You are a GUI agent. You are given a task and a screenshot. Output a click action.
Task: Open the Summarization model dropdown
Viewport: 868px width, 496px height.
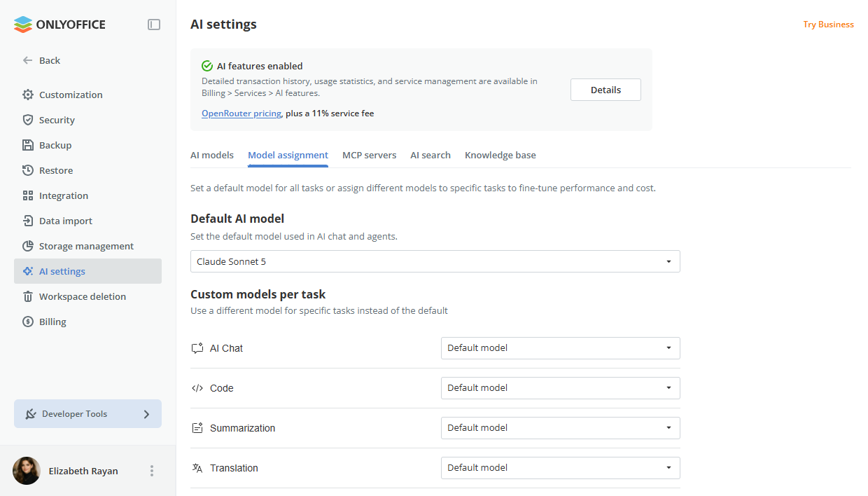point(560,428)
